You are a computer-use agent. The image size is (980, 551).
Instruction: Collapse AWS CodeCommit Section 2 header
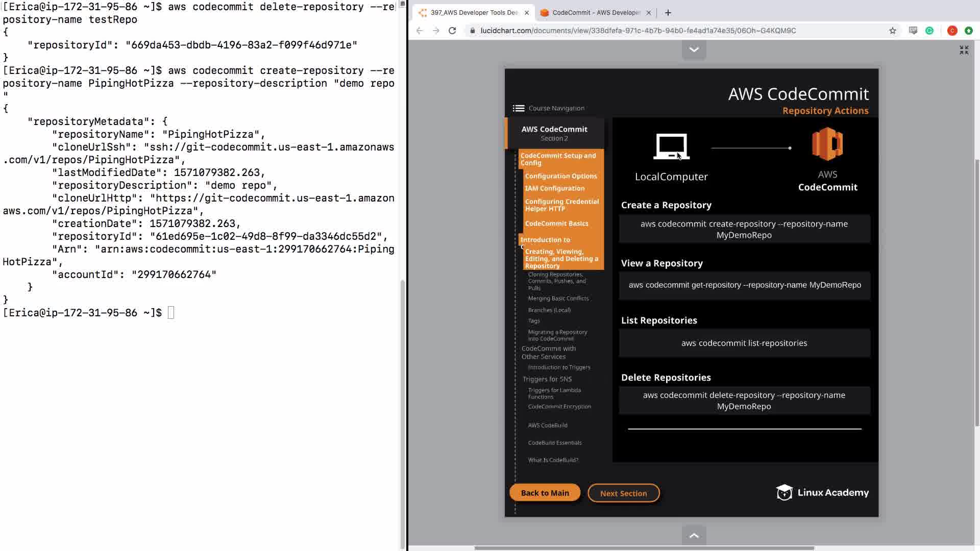pos(554,133)
